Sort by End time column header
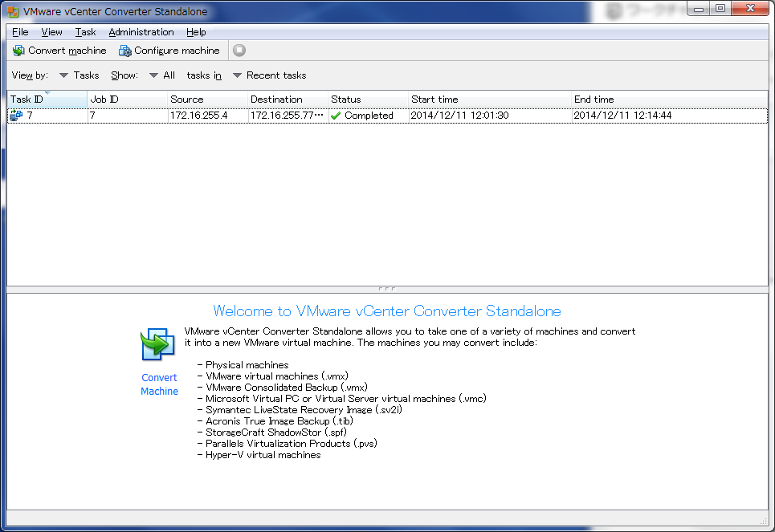The image size is (775, 532). point(669,99)
